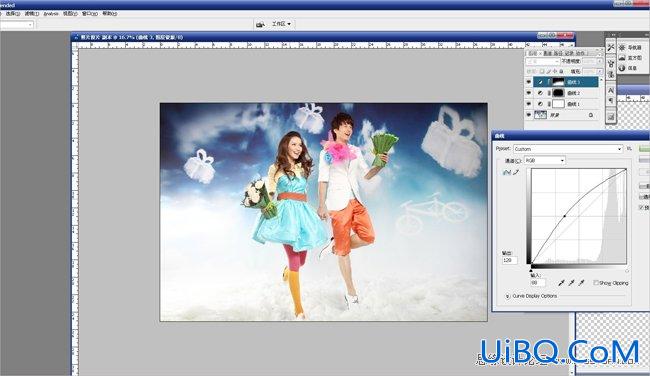Open the 导航器 Navigator panel
650x376 pixels.
click(630, 48)
